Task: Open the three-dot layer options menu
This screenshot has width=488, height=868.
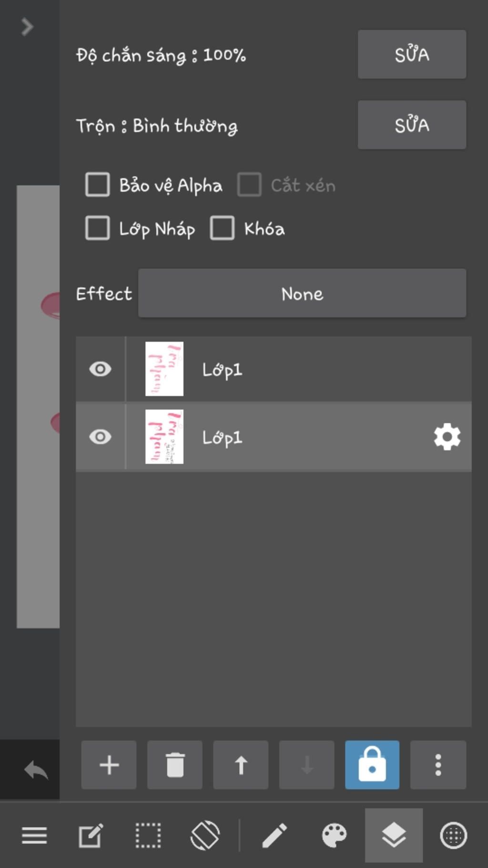Action: [x=438, y=765]
